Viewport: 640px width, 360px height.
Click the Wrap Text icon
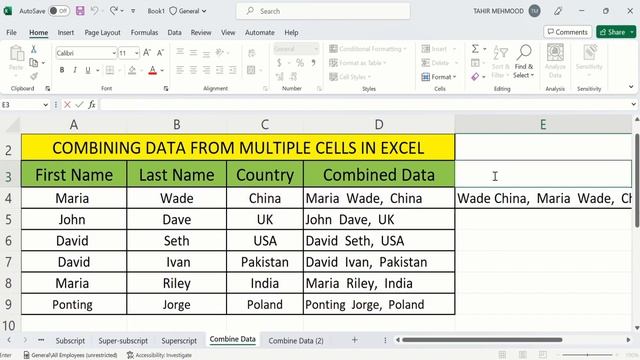(252, 53)
